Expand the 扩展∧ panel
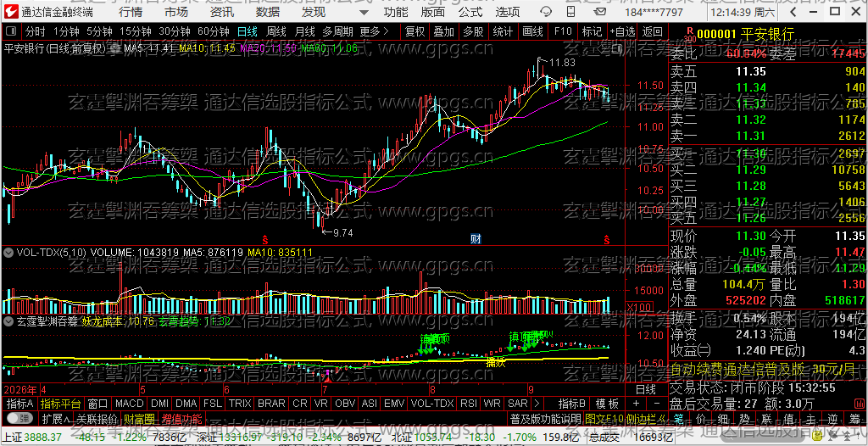The width and height of the screenshot is (868, 446). point(57,418)
